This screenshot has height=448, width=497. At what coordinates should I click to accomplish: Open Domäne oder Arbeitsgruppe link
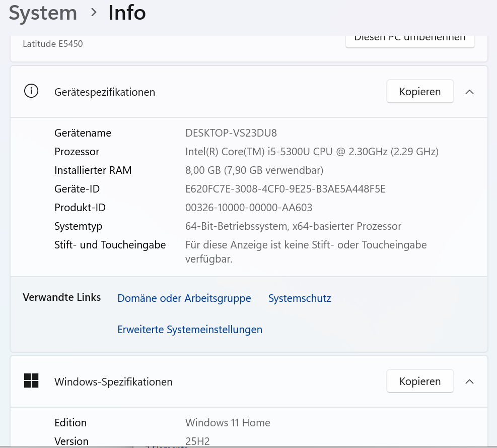[x=184, y=298]
